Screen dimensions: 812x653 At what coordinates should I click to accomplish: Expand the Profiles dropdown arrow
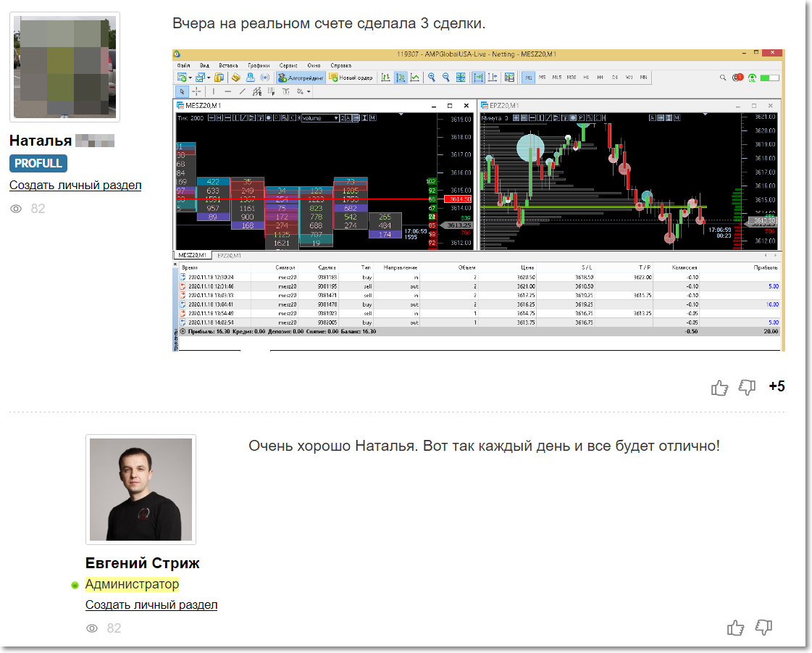(x=208, y=78)
